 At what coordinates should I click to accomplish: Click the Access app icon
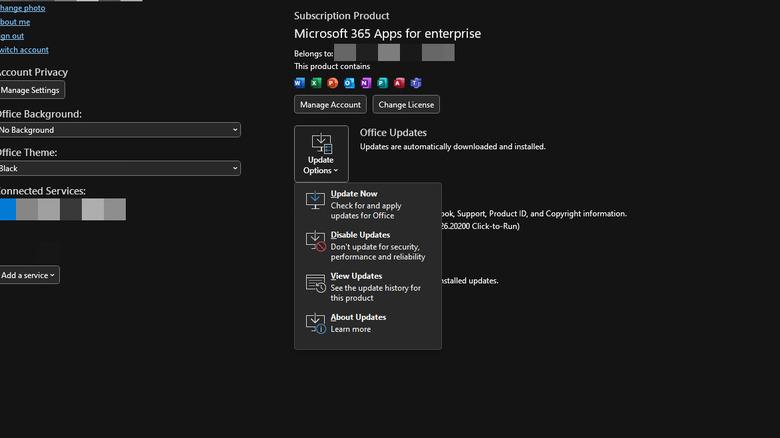(x=399, y=83)
